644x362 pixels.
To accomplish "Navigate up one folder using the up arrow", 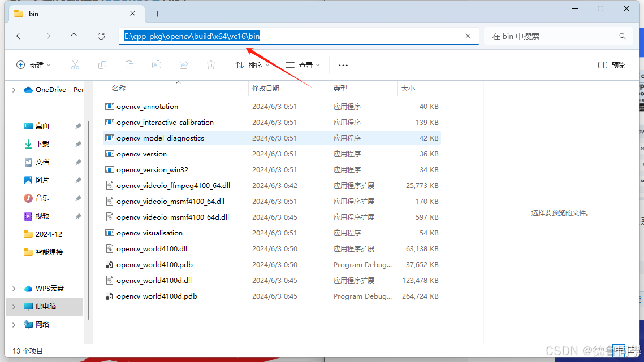I will (74, 36).
